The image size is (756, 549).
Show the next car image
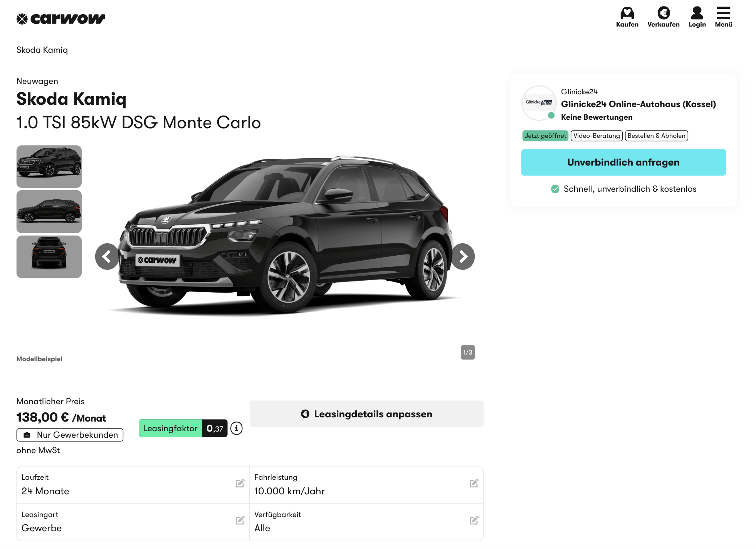(x=463, y=256)
